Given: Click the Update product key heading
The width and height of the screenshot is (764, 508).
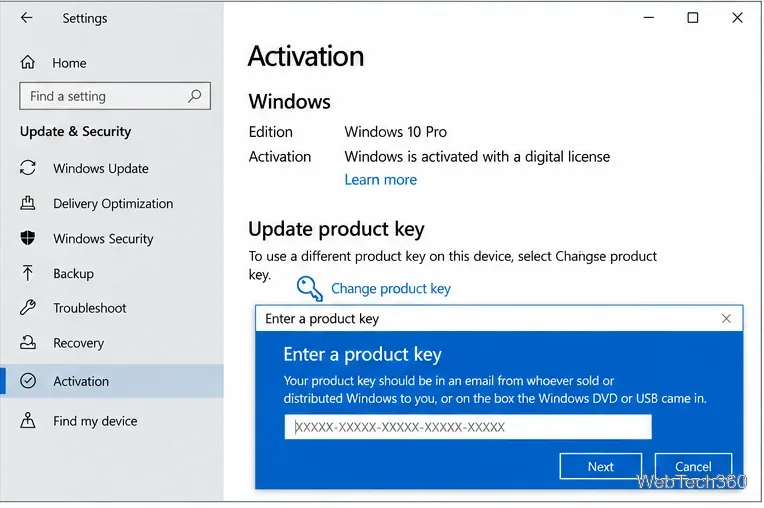Looking at the screenshot, I should [336, 229].
